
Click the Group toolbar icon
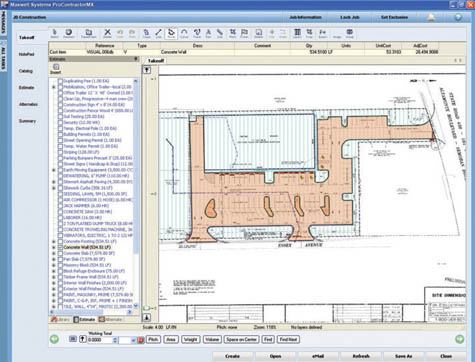tap(349, 33)
